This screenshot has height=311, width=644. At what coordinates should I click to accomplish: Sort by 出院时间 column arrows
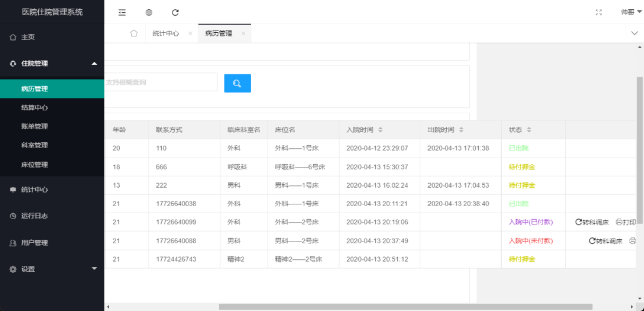coord(461,130)
